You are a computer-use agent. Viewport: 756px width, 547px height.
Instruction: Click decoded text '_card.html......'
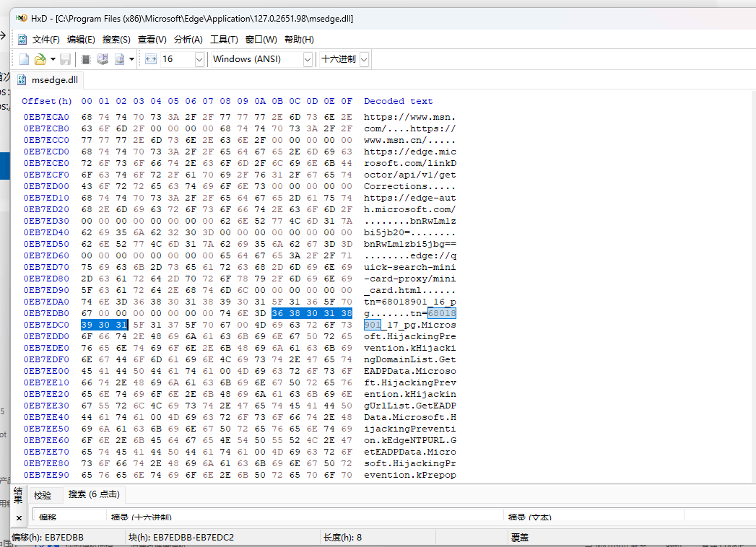(x=410, y=290)
